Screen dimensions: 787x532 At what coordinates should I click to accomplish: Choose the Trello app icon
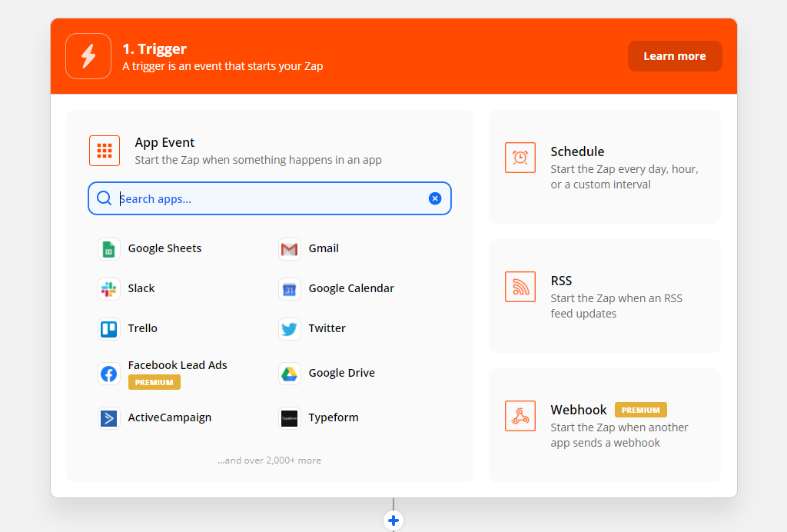click(108, 328)
